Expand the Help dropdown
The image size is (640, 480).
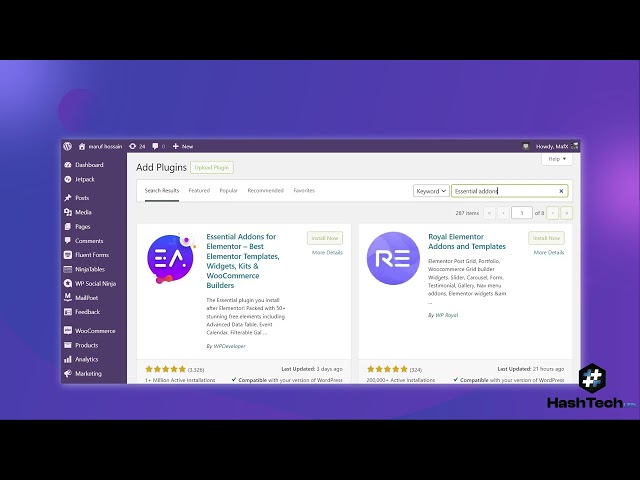[557, 159]
